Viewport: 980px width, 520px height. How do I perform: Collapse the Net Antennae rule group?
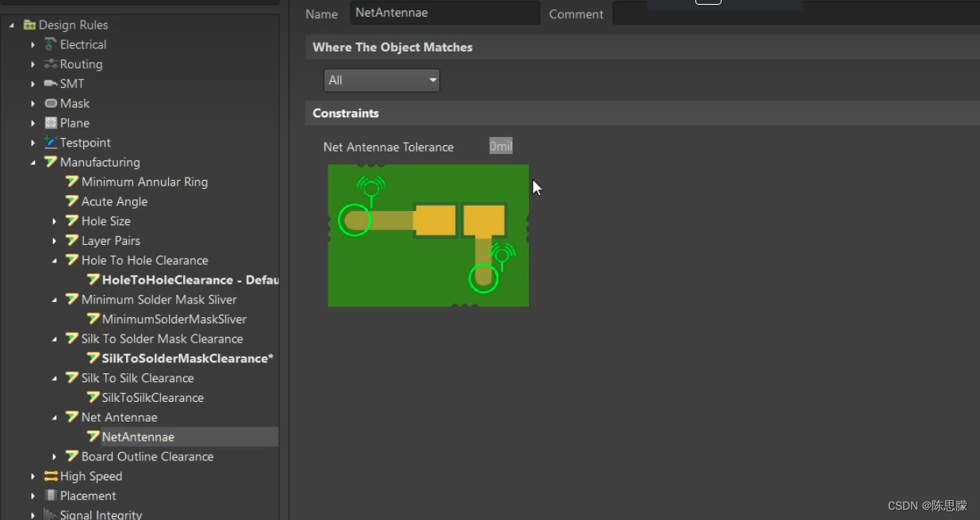click(55, 417)
